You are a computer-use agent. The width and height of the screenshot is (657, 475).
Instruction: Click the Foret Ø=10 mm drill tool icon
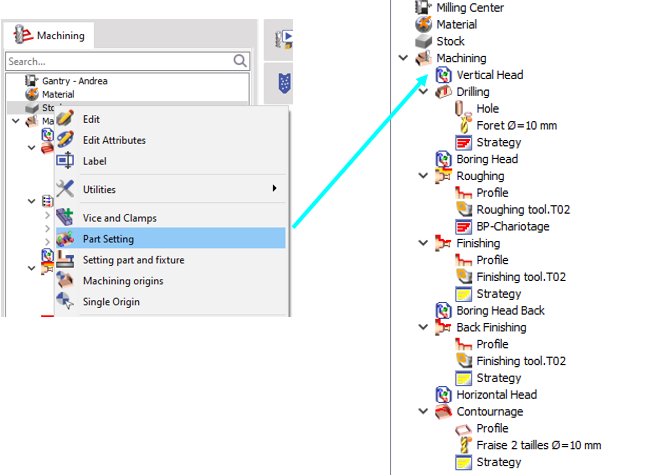[463, 125]
